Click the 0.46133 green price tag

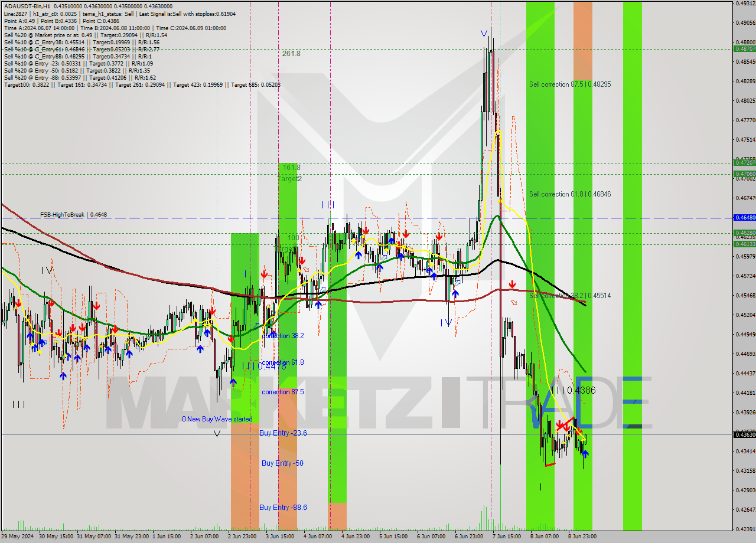pyautogui.click(x=744, y=244)
